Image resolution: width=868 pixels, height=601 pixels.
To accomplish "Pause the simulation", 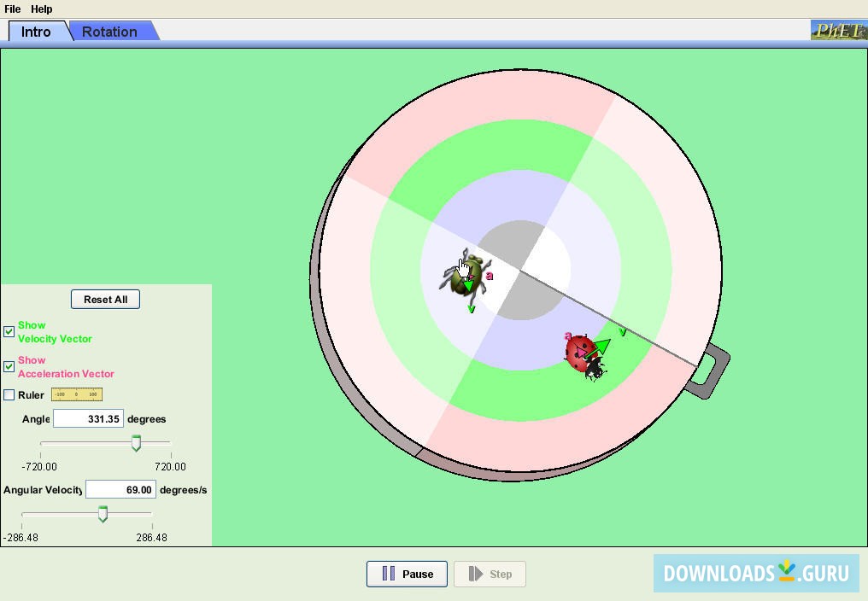I will (407, 574).
